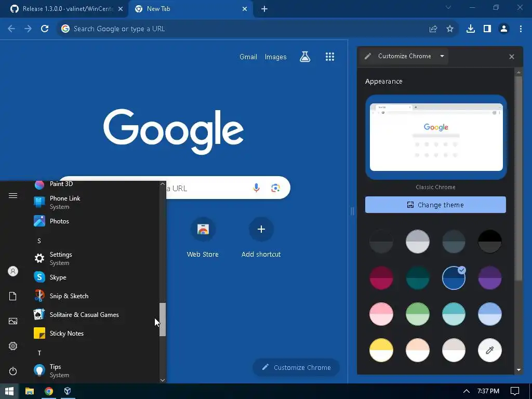Search by image with Google Lens icon
Screen dimensions: 532x399
tap(275, 188)
